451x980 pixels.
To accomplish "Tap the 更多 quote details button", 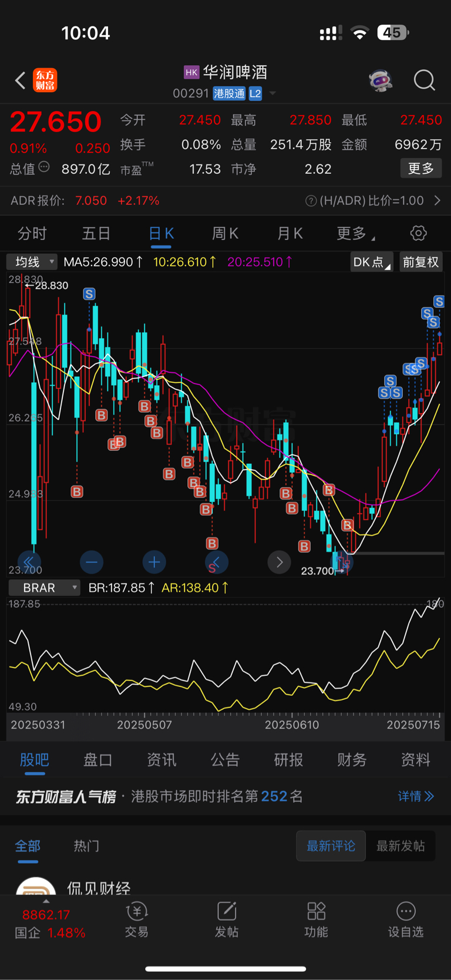I will pyautogui.click(x=421, y=169).
